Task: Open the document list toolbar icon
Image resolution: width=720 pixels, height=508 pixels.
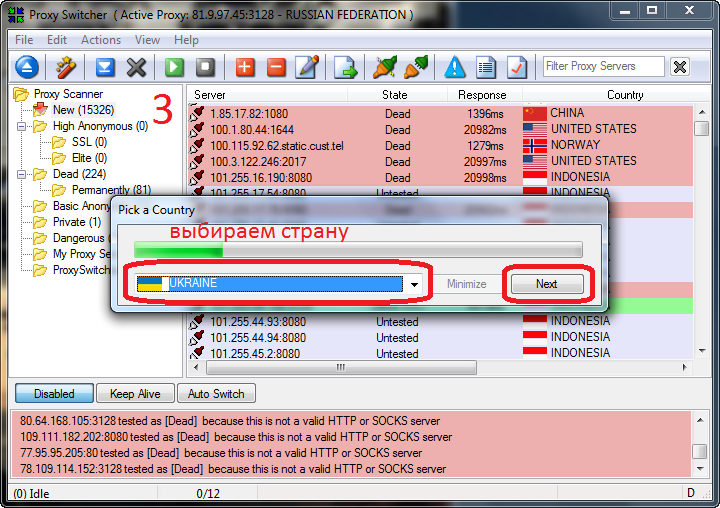Action: (486, 68)
